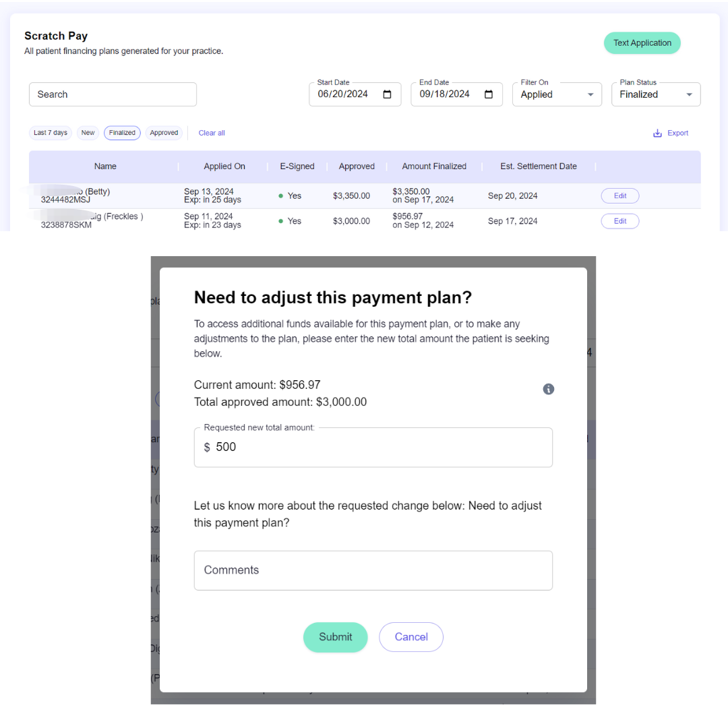Click the info icon beside current amount
The width and height of the screenshot is (728, 728).
[549, 389]
